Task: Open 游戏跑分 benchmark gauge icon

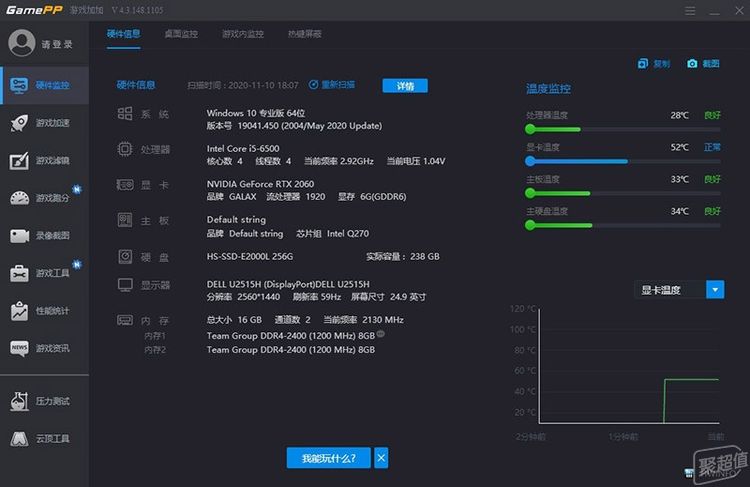Action: point(19,198)
